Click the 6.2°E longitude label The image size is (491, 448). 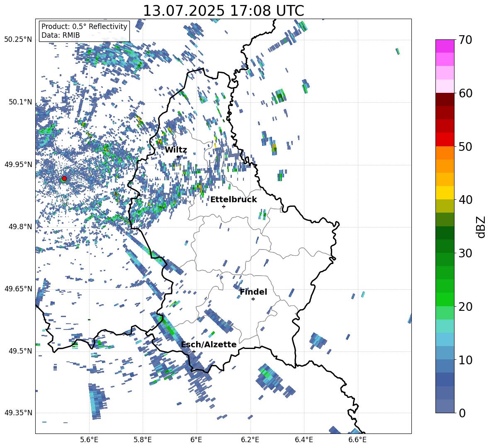click(250, 440)
